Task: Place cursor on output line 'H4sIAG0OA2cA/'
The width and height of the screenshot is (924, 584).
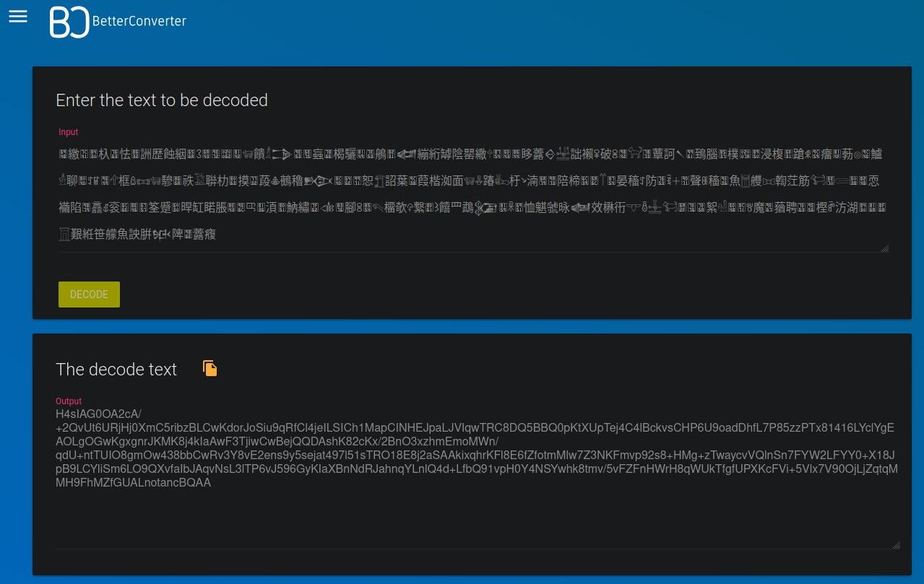Action: pos(98,414)
